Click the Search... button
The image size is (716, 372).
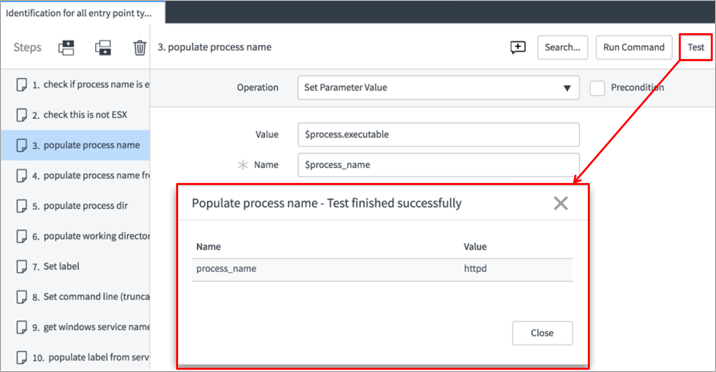563,47
